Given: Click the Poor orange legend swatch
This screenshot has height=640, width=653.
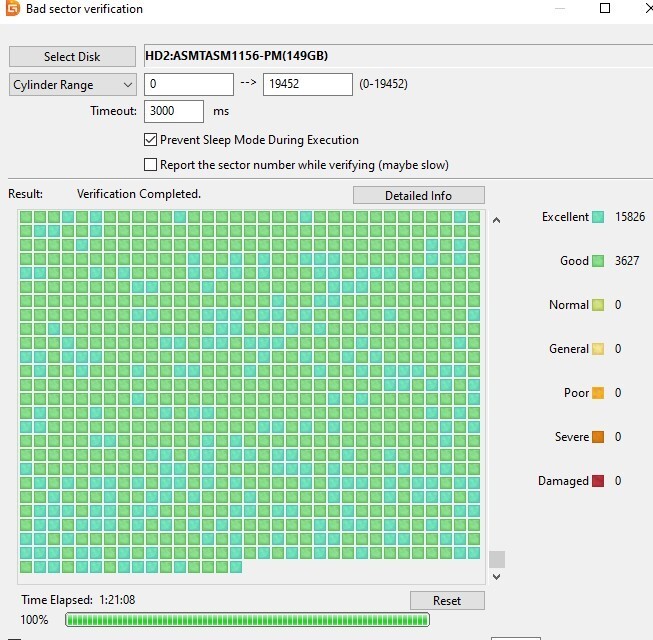Looking at the screenshot, I should coord(598,393).
